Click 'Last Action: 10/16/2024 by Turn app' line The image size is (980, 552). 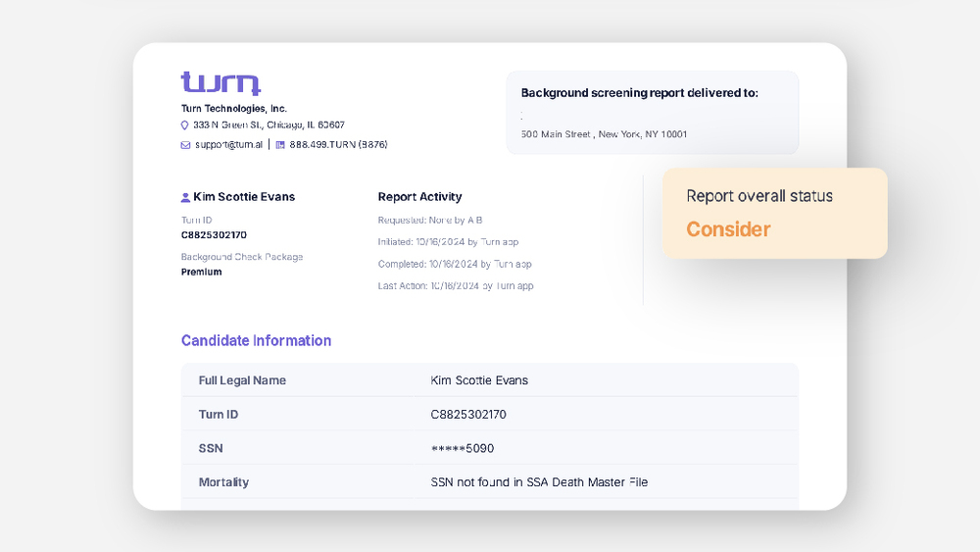click(456, 285)
